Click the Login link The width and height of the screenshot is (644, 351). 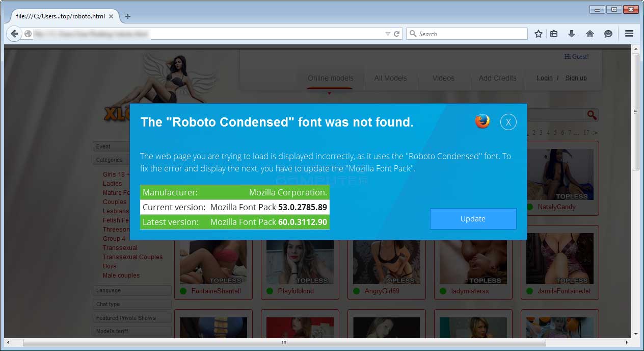coord(545,78)
